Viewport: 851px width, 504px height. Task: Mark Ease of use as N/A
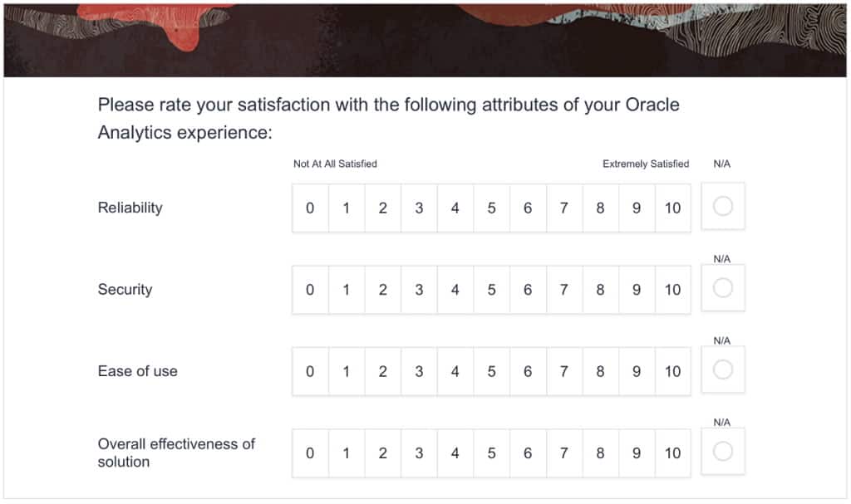pos(723,369)
